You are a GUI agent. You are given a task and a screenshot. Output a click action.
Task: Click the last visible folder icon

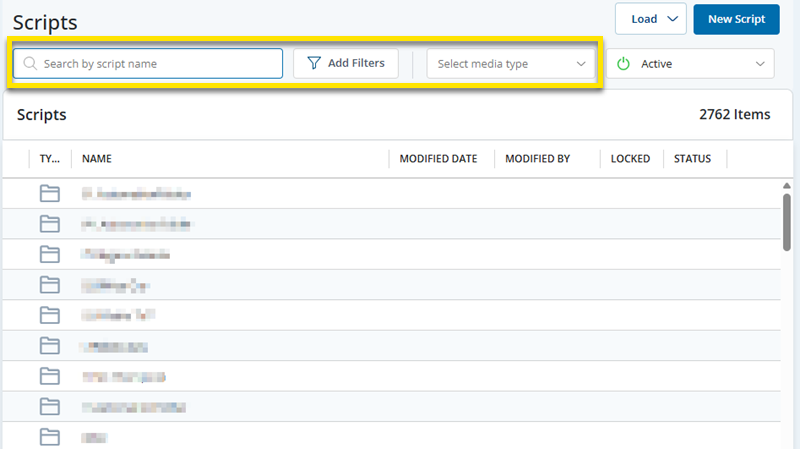(50, 436)
